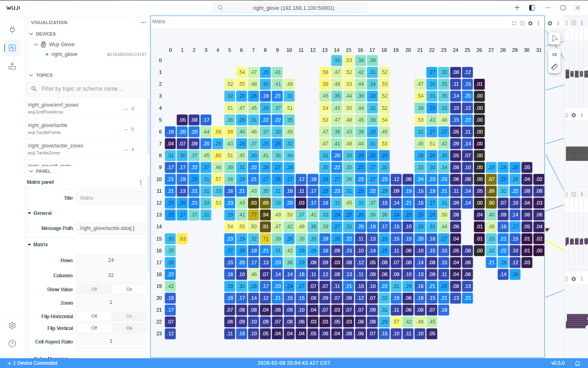Screen dimensions: 588x368
Task: Collapse the DEVICES section
Action: click(31, 34)
